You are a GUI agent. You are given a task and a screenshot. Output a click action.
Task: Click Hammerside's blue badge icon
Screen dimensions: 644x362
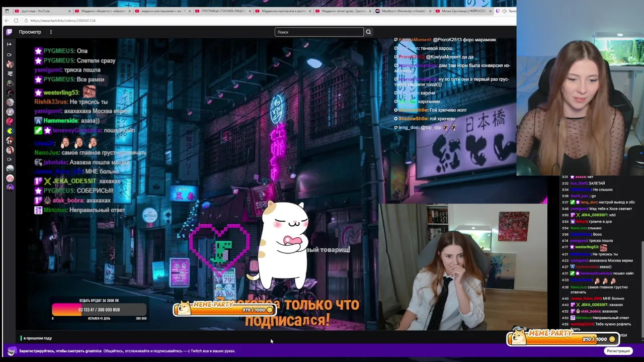click(38, 121)
